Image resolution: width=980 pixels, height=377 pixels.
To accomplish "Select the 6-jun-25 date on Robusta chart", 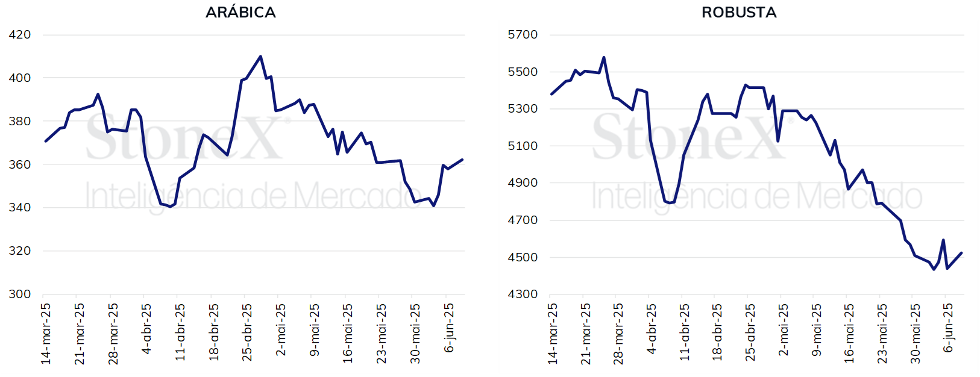I will click(949, 328).
